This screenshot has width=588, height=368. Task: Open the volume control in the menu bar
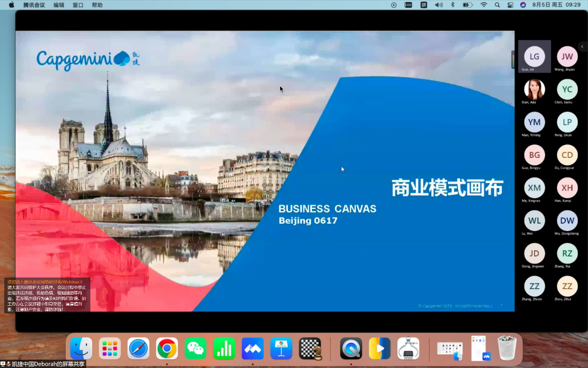438,5
